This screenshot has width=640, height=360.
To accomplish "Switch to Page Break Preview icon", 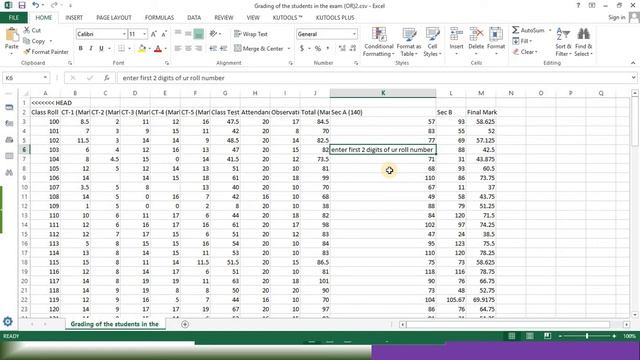I will click(x=547, y=336).
